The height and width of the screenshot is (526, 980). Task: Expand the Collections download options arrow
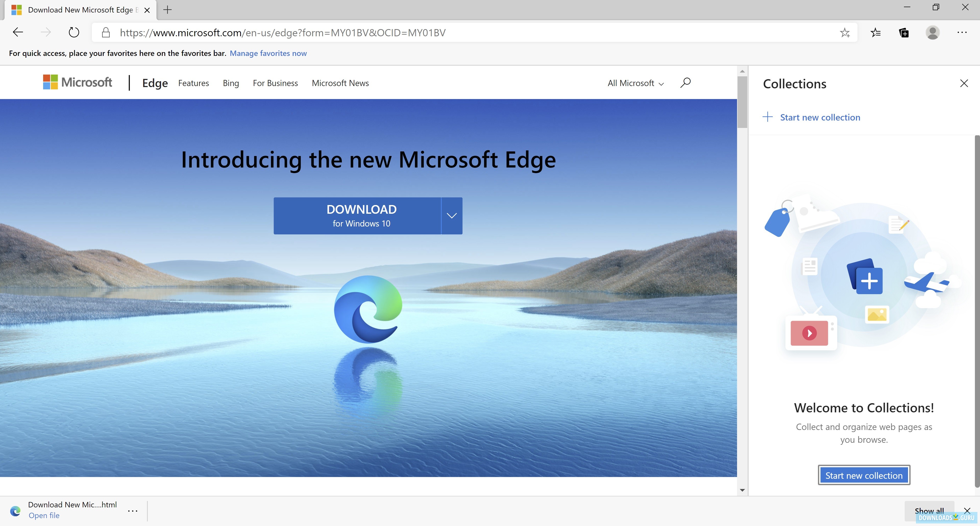pyautogui.click(x=452, y=215)
